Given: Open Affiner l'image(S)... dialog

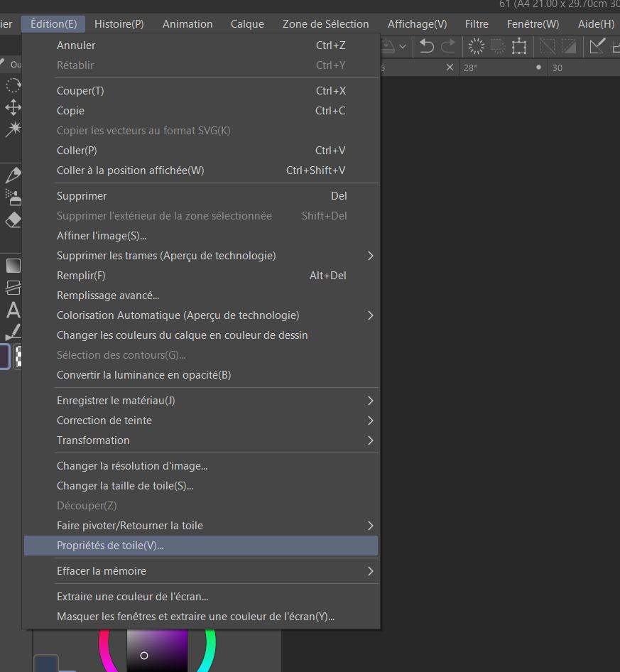Looking at the screenshot, I should (201, 236).
